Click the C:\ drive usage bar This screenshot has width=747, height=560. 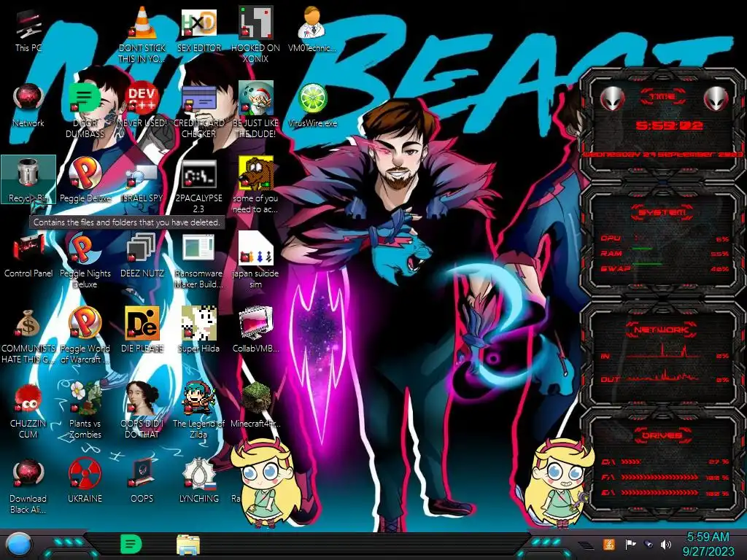tap(631, 462)
